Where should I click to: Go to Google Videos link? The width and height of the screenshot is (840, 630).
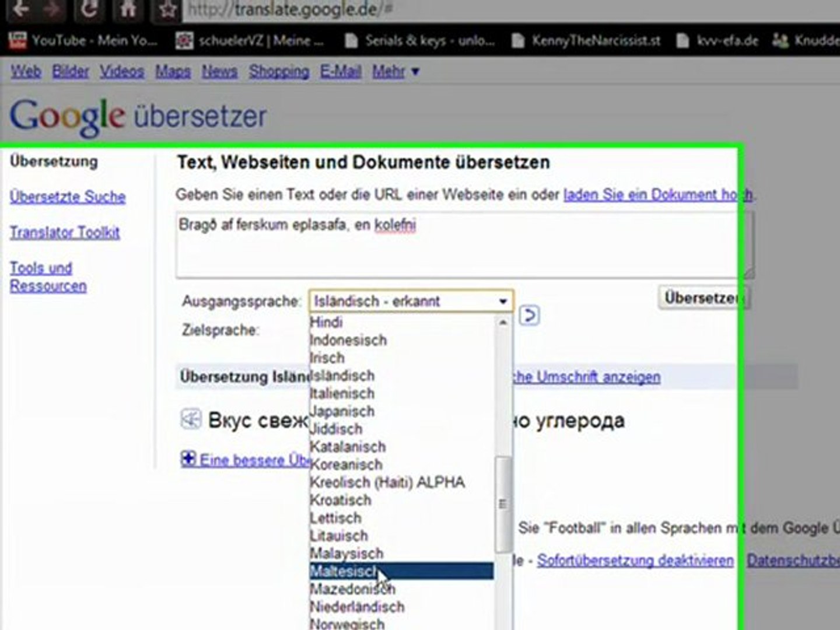[x=121, y=71]
